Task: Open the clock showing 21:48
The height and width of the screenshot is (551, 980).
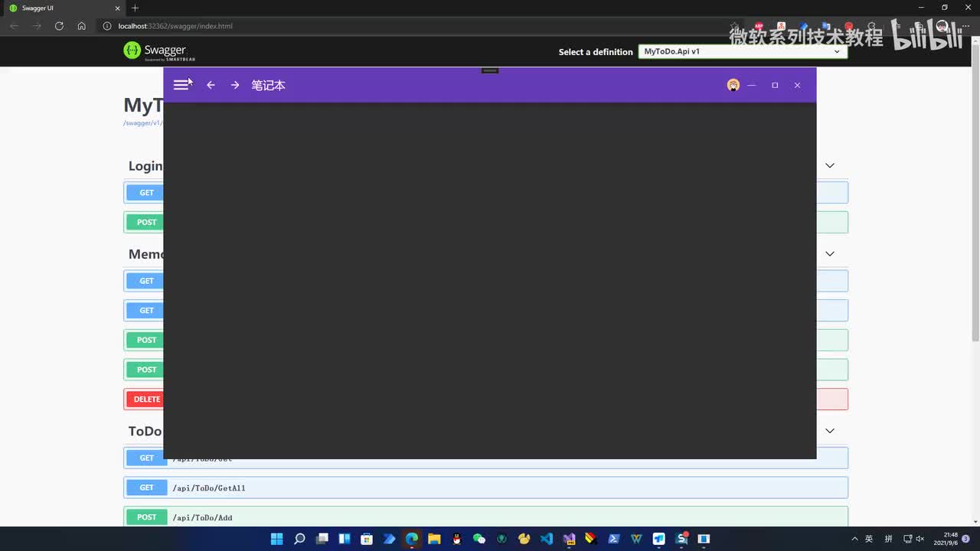Action: tap(946, 539)
